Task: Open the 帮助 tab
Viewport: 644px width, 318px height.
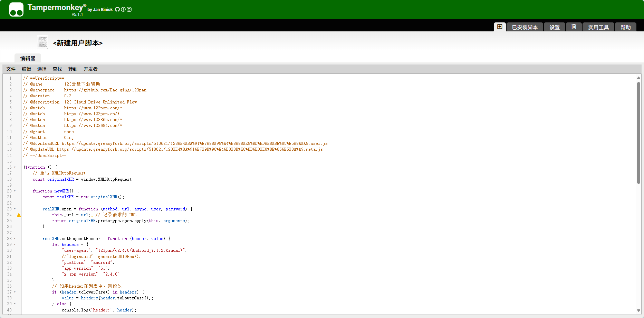Action: coord(625,27)
